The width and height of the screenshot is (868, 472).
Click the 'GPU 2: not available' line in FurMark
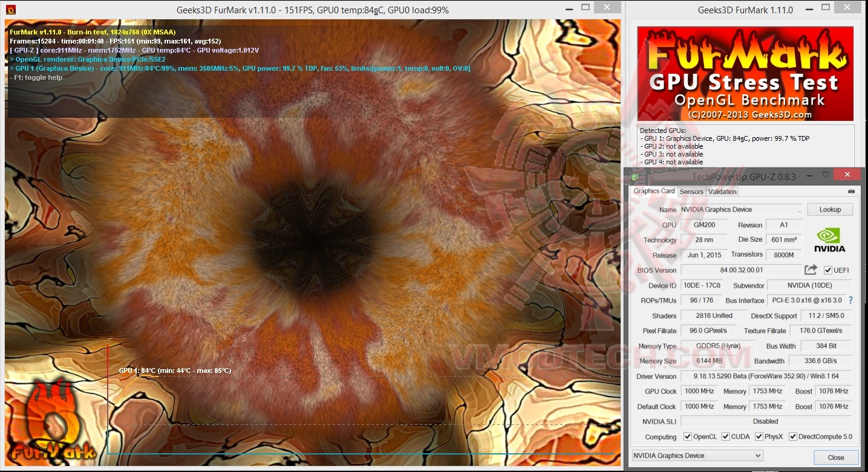(673, 146)
